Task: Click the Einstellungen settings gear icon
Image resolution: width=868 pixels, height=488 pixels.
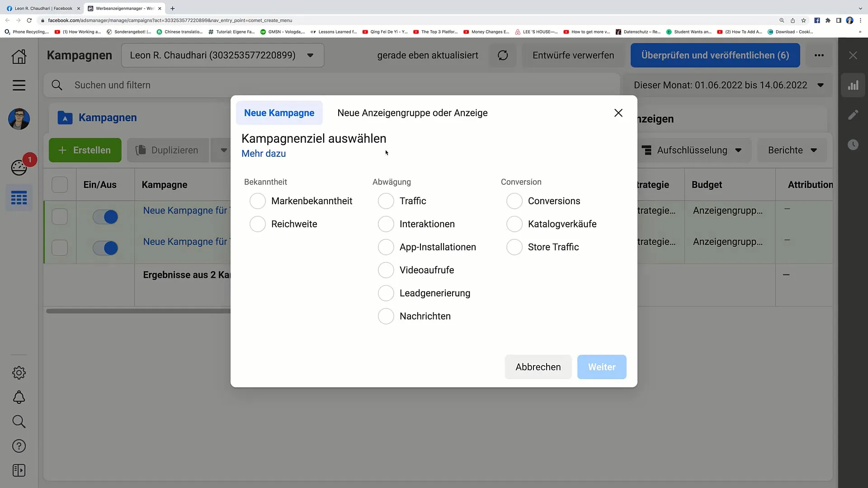Action: coord(19,373)
